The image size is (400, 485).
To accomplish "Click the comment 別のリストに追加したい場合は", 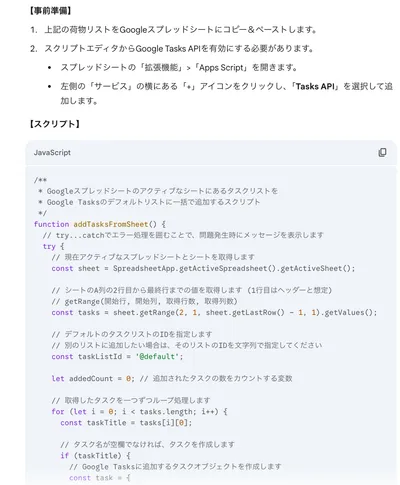I will point(187,345).
